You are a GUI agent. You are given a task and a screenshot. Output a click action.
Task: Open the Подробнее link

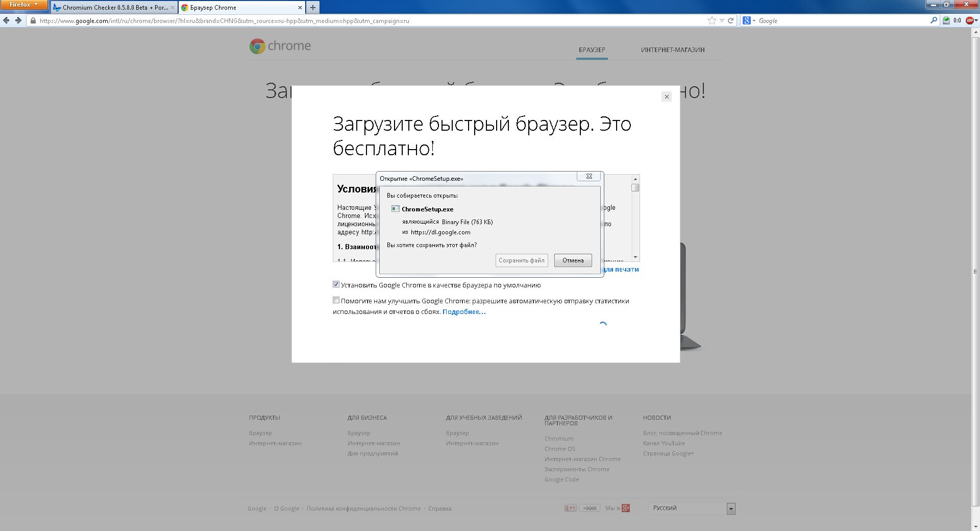pyautogui.click(x=463, y=312)
